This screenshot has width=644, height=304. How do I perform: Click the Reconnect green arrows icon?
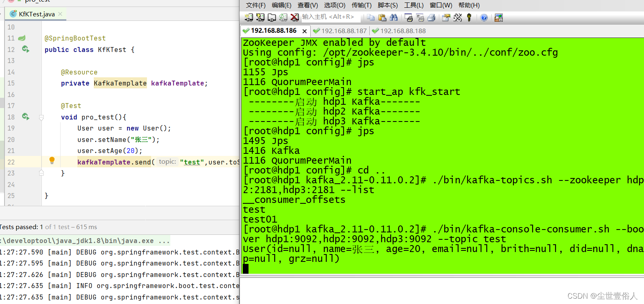coord(283,17)
